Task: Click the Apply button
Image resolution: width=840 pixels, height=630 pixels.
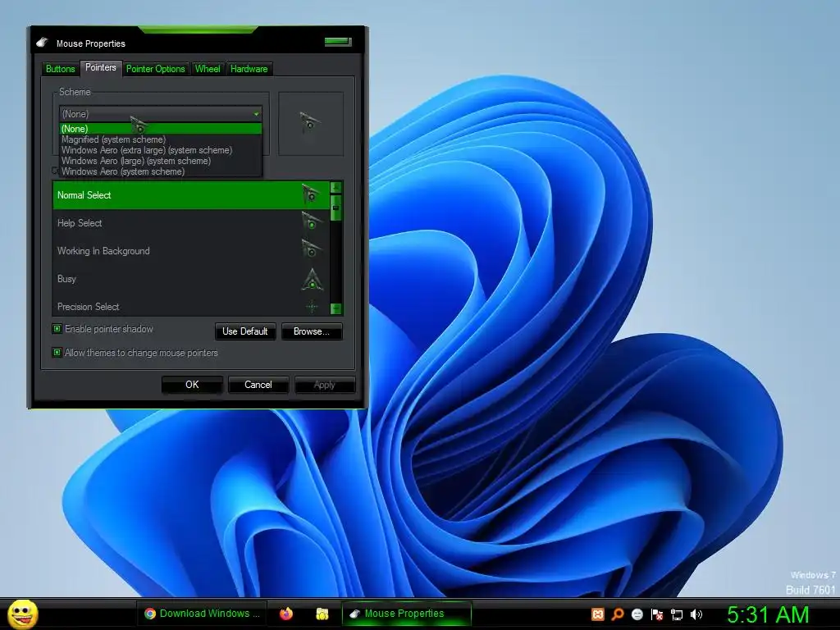Action: [325, 385]
